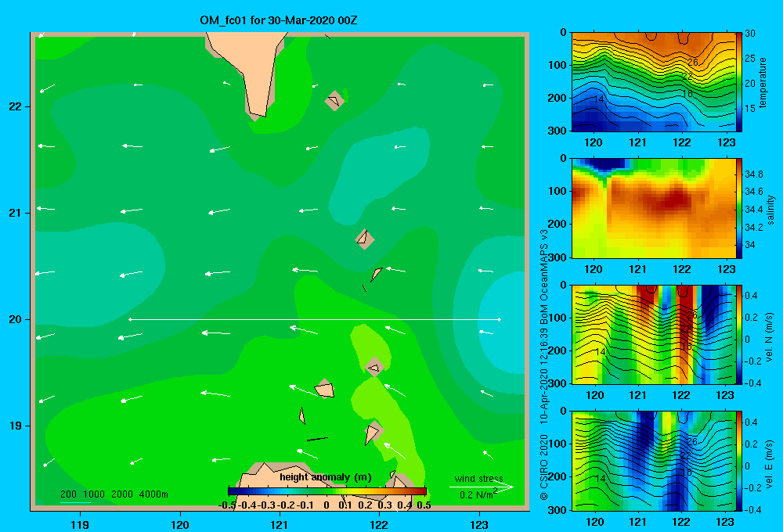Click the salinity panel color scale
783x532 pixels.
739,208
